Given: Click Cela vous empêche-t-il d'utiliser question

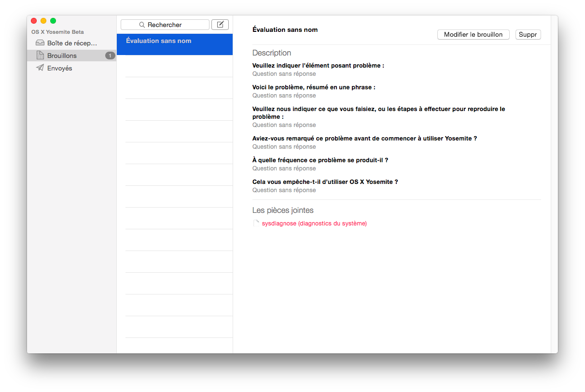Looking at the screenshot, I should (325, 182).
